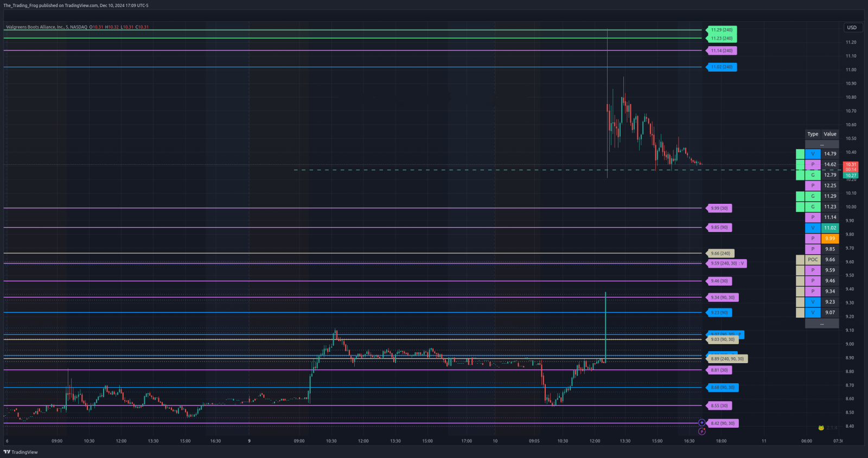The height and width of the screenshot is (458, 868).
Task: Click the 11.23 value cell in the table
Action: click(830, 207)
